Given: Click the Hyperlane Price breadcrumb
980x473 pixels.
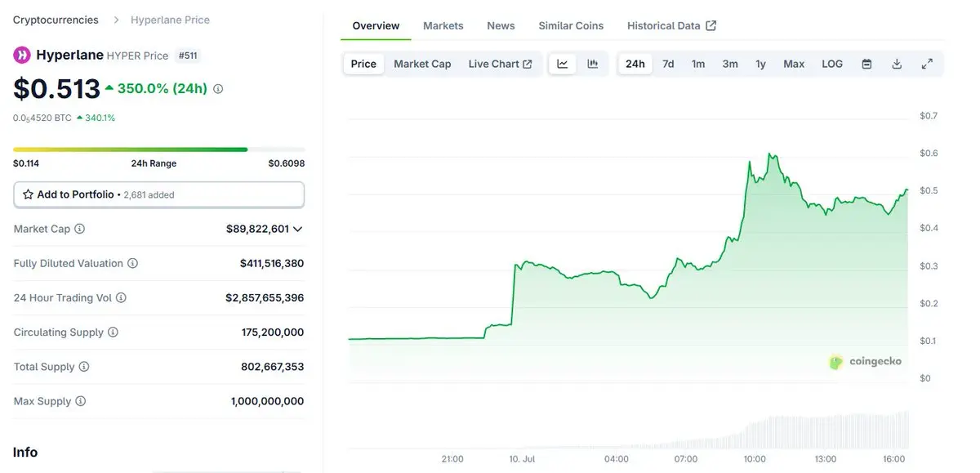Looking at the screenshot, I should 170,20.
